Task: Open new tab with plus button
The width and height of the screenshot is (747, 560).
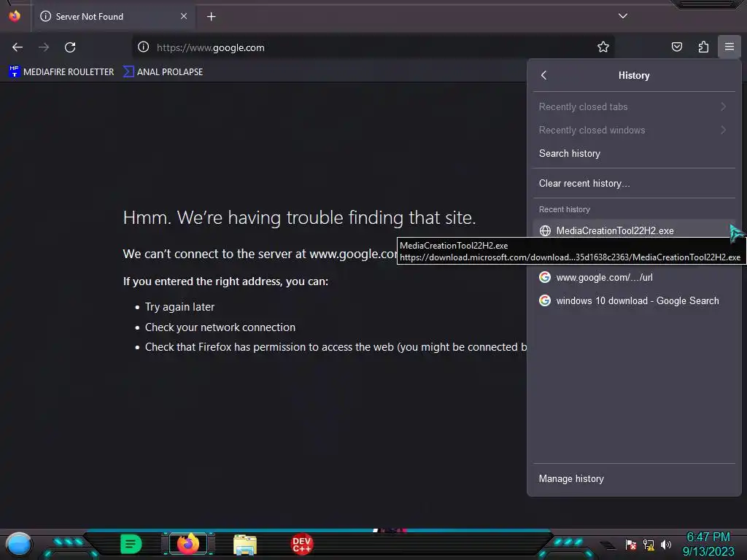Action: (211, 17)
